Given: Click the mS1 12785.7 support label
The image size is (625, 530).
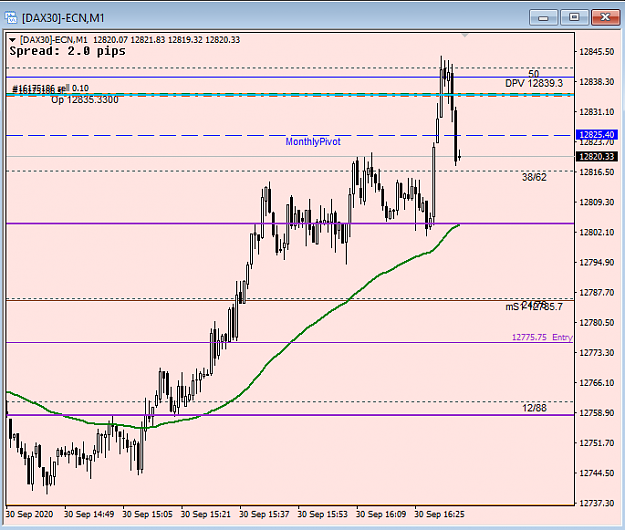Looking at the screenshot, I should pyautogui.click(x=534, y=306).
